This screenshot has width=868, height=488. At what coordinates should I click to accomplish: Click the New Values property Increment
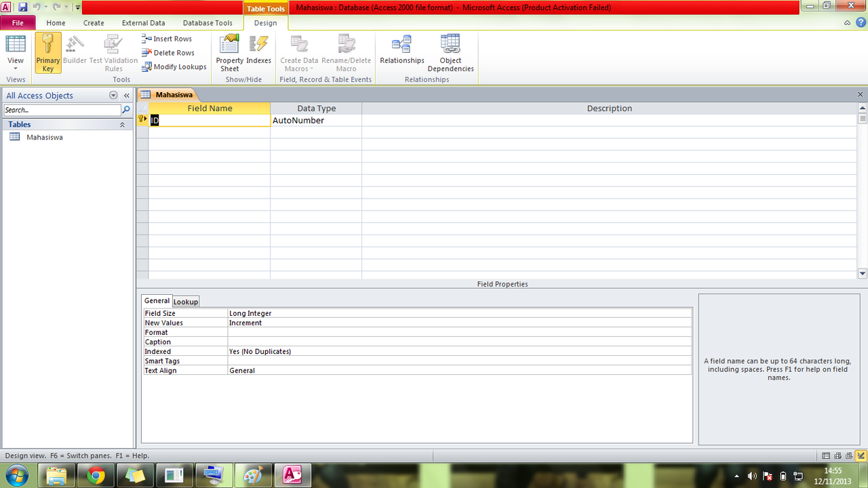pyautogui.click(x=460, y=323)
